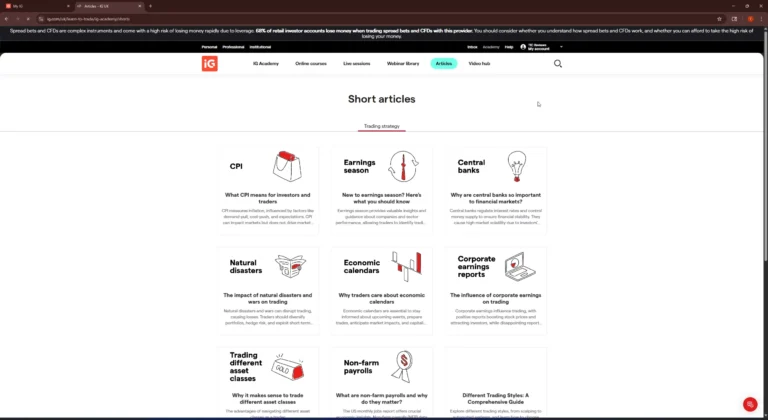768x420 pixels.
Task: Go to Online courses
Action: [311, 64]
